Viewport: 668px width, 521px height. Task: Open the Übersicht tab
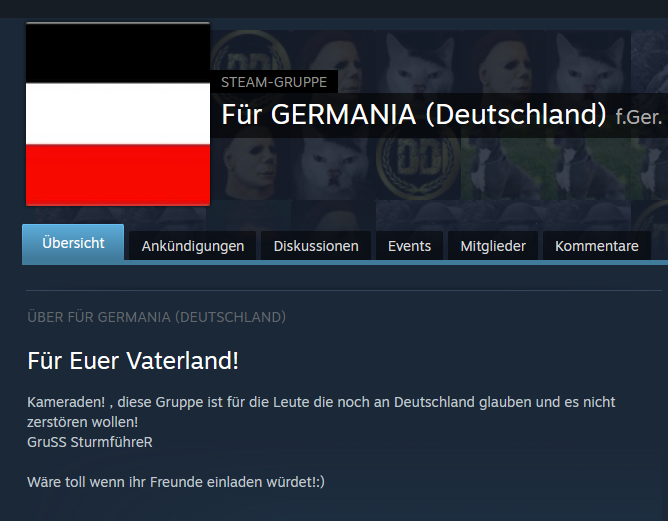(73, 243)
